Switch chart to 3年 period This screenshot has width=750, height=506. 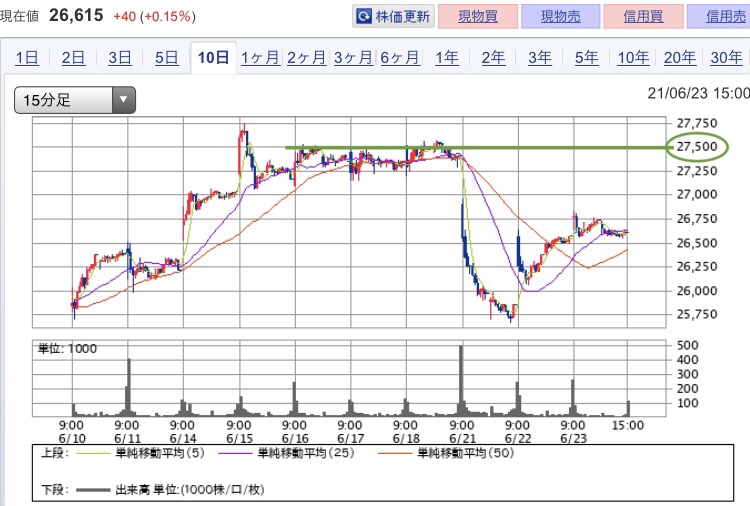tap(540, 58)
